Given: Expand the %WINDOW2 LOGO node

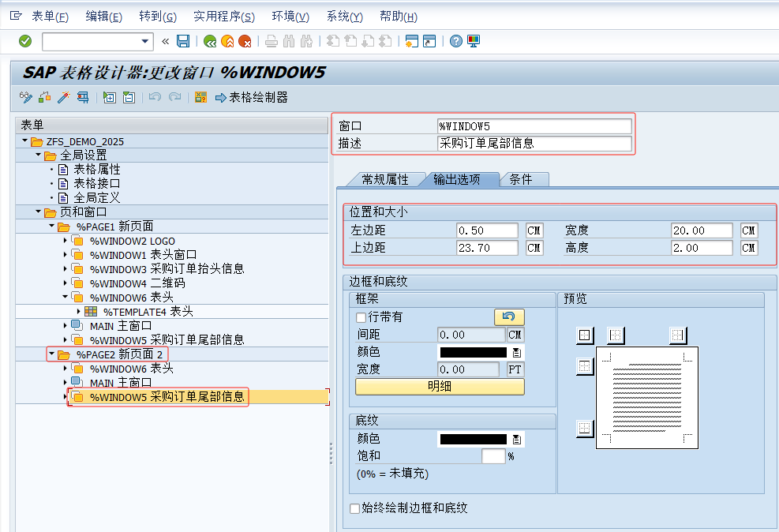Looking at the screenshot, I should tap(65, 241).
